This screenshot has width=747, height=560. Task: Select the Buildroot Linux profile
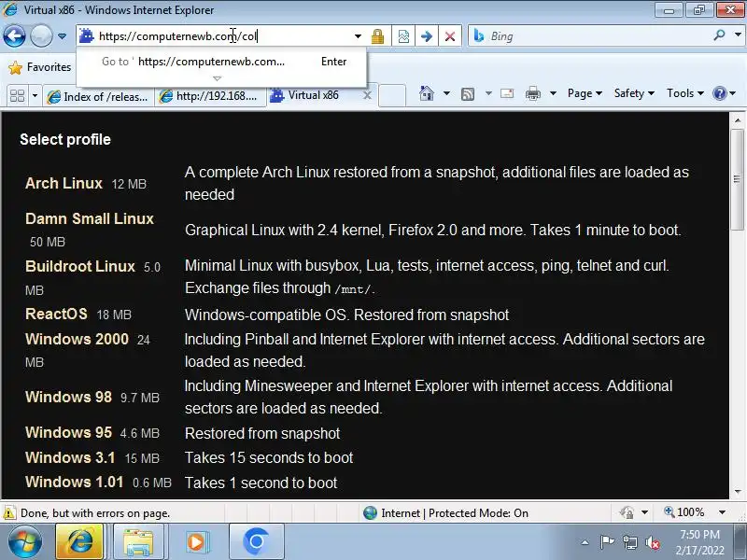pyautogui.click(x=80, y=266)
